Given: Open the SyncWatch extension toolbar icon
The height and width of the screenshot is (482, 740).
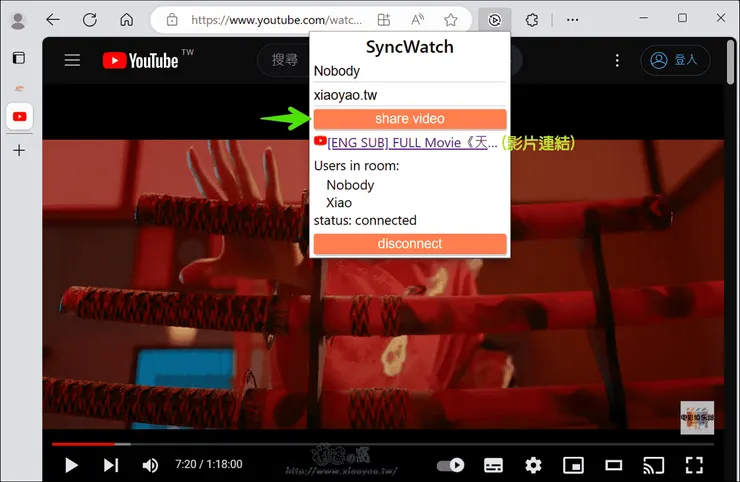Looking at the screenshot, I should [x=494, y=20].
